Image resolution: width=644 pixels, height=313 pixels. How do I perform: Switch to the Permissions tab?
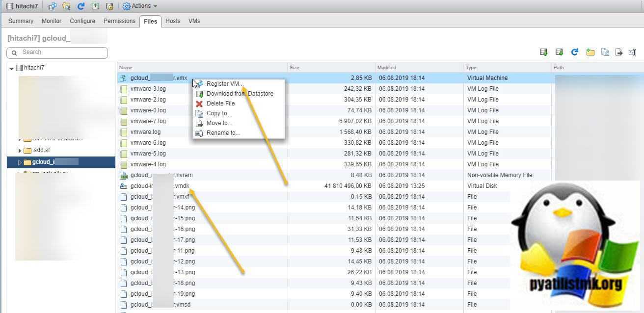tap(119, 21)
